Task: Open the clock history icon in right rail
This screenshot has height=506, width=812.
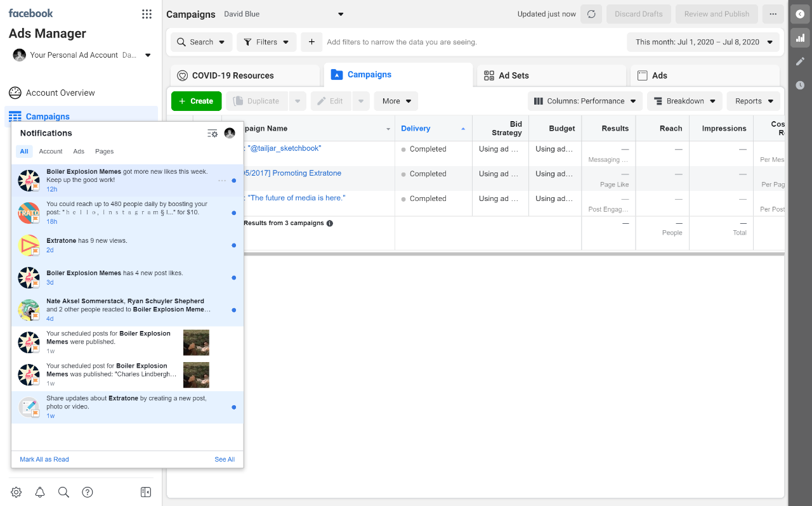Action: click(800, 85)
